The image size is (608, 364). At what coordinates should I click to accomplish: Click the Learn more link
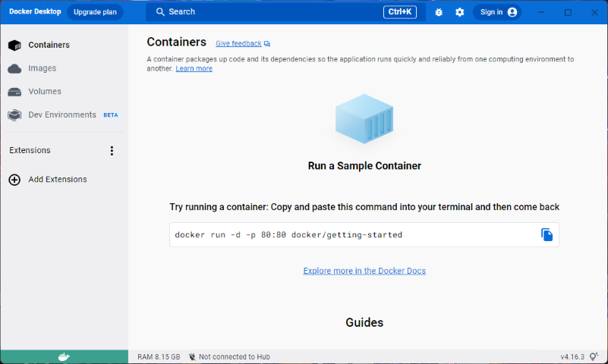pyautogui.click(x=194, y=68)
